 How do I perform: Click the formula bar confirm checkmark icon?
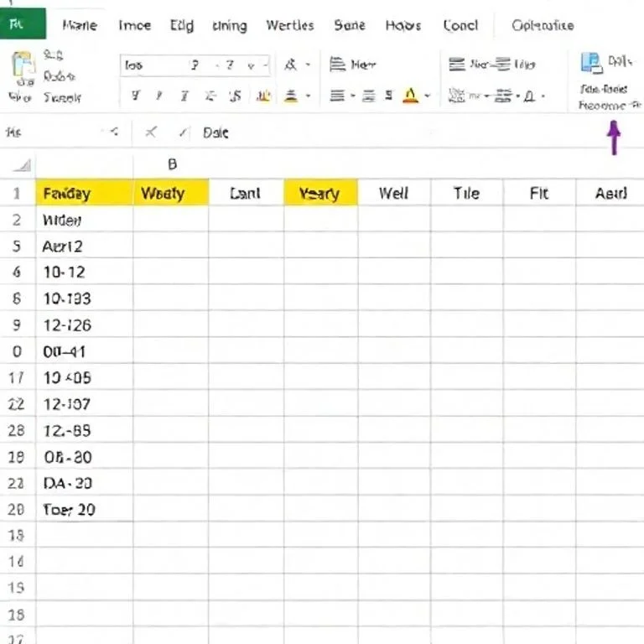pyautogui.click(x=183, y=132)
